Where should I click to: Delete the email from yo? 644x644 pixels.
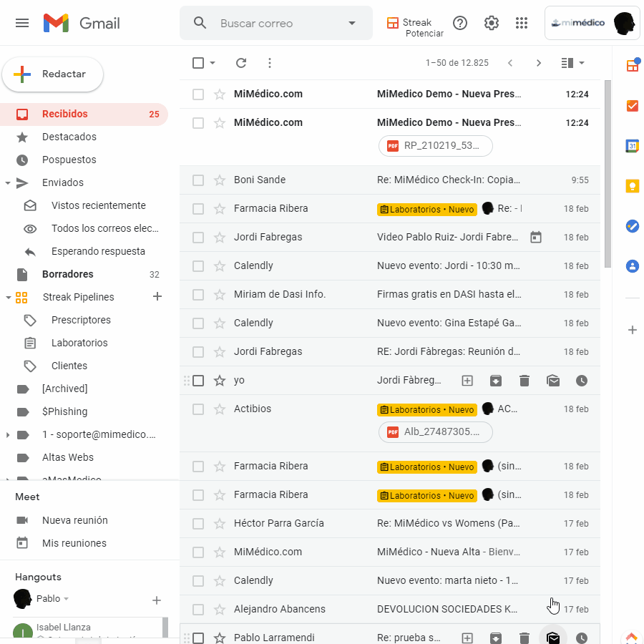(x=525, y=381)
